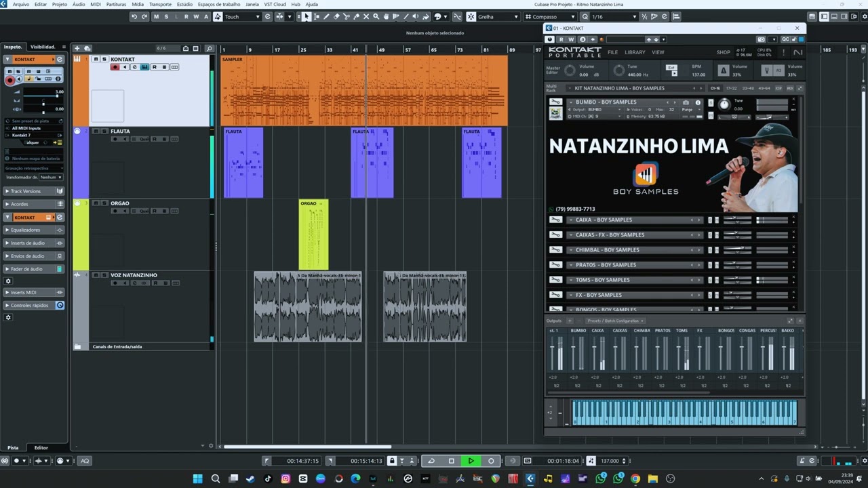Select the Zoom magnifier tool
868x488 pixels.
tap(376, 16)
